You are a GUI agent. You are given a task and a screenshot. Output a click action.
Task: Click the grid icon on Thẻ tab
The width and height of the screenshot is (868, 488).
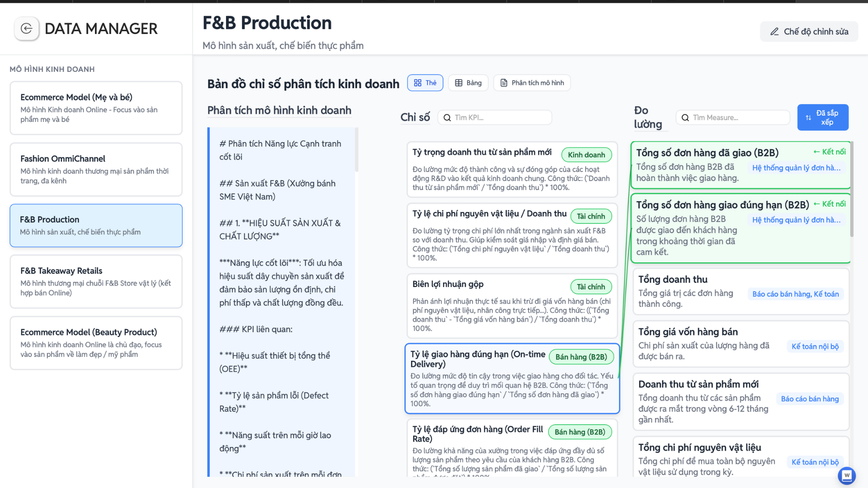tap(418, 83)
